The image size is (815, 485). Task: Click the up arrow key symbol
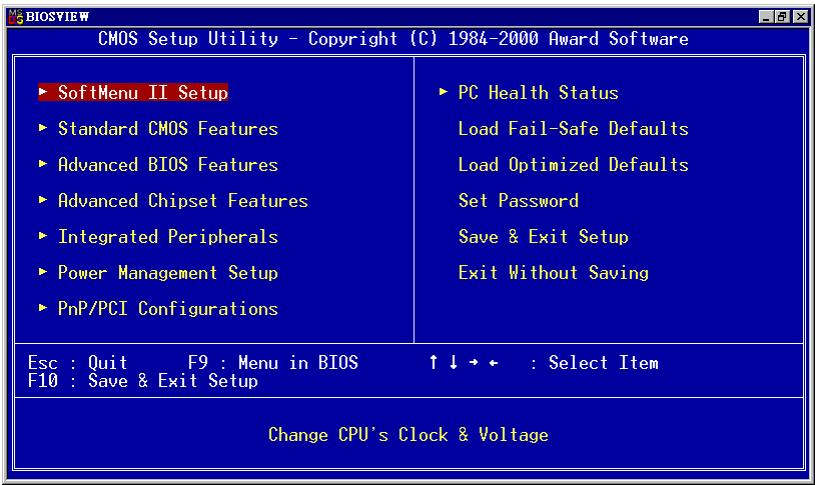[433, 362]
